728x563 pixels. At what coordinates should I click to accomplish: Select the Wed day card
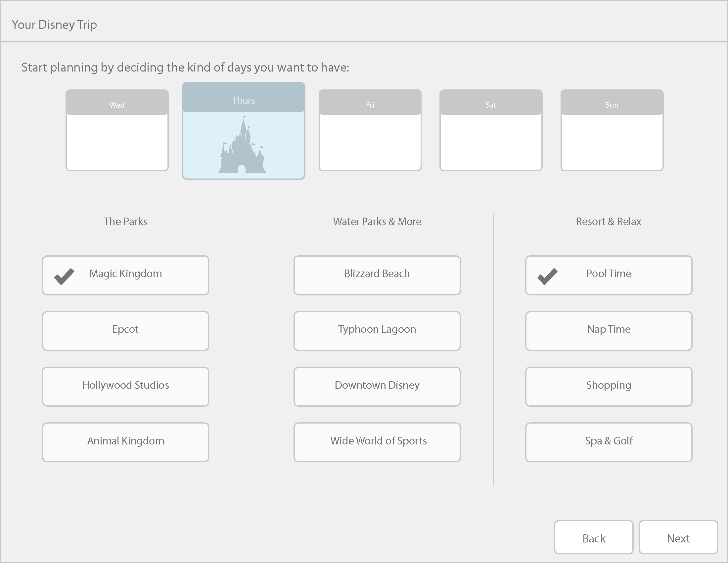click(x=117, y=130)
